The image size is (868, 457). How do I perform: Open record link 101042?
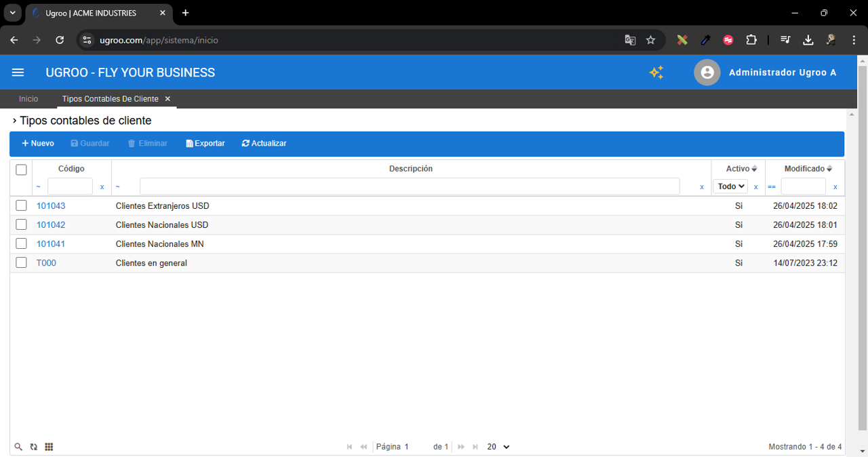(51, 224)
